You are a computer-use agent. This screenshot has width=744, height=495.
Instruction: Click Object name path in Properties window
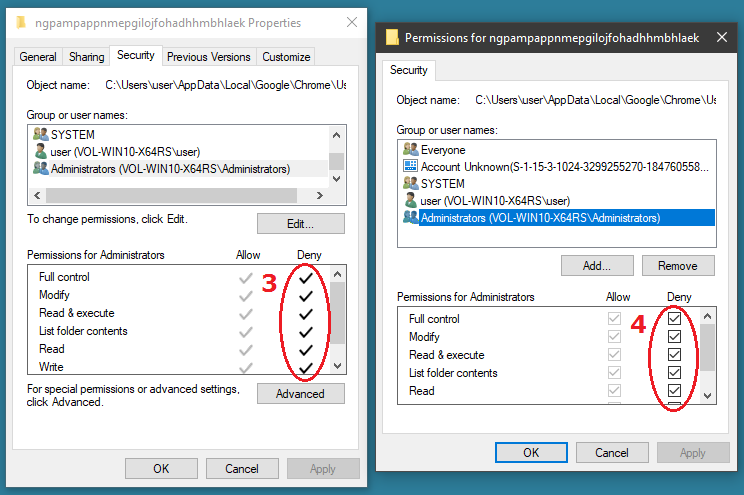(225, 84)
